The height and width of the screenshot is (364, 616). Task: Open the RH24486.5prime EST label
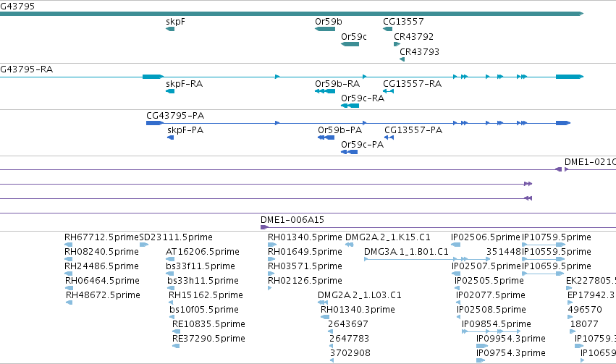pyautogui.click(x=101, y=266)
